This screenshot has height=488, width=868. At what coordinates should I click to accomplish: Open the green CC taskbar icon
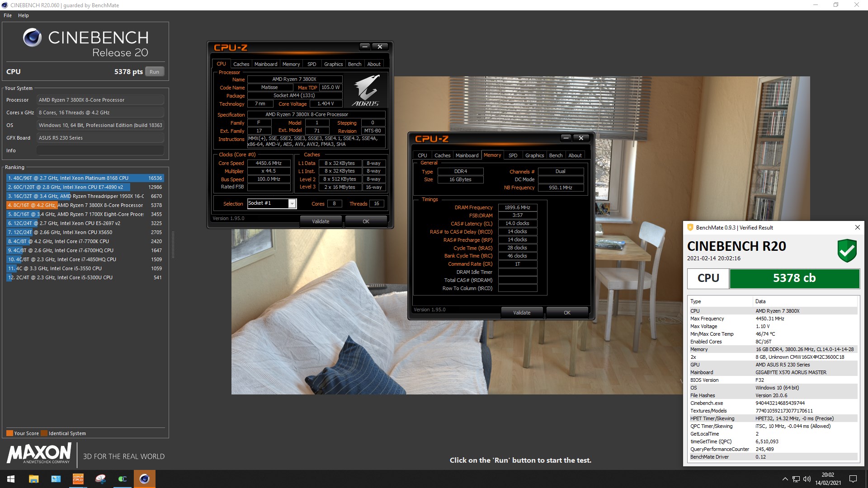(123, 479)
